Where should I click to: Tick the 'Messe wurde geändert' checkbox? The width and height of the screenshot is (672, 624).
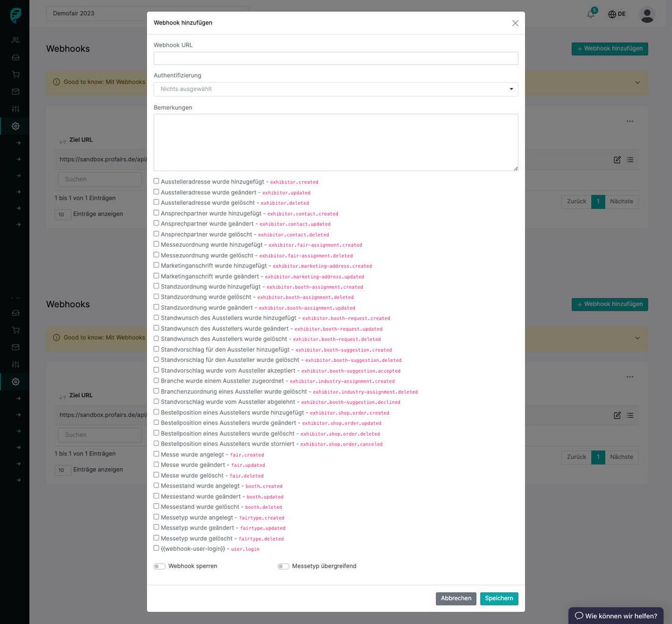pos(157,464)
